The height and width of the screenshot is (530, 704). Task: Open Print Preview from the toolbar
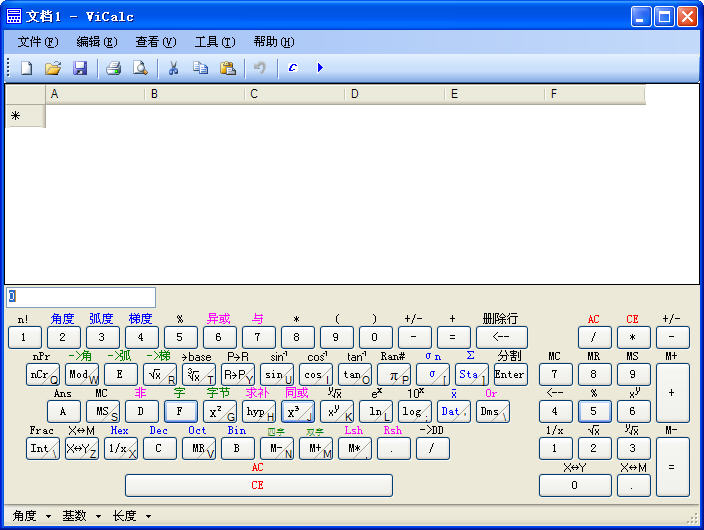[140, 68]
